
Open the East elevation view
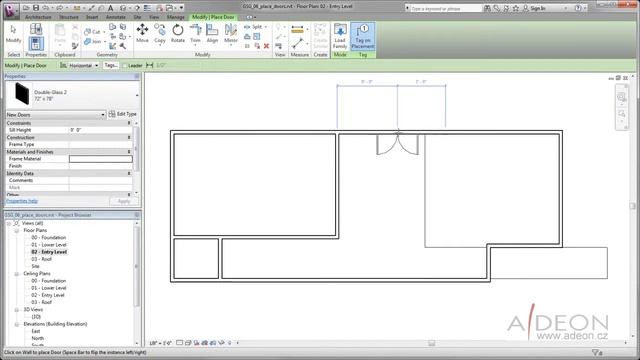pos(36,331)
